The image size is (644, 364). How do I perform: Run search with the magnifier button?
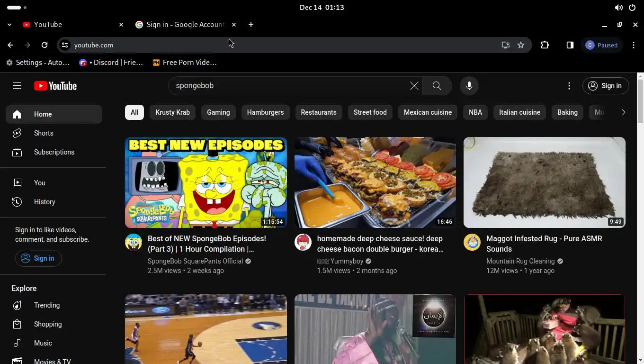point(437,86)
